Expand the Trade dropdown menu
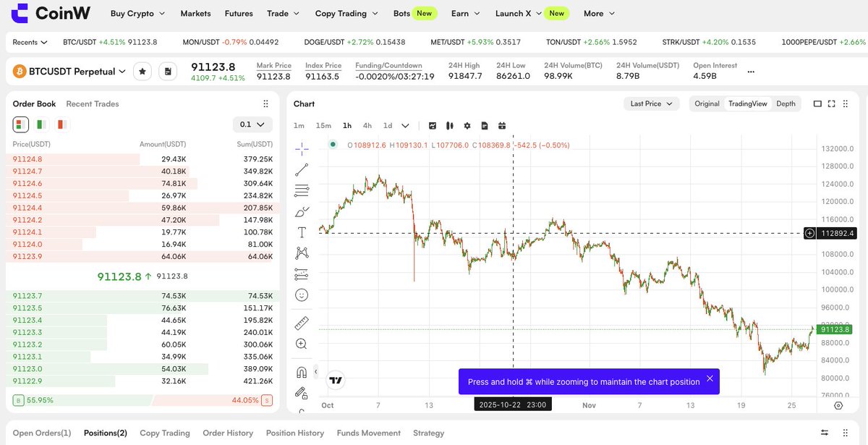The height and width of the screenshot is (445, 868). click(283, 13)
